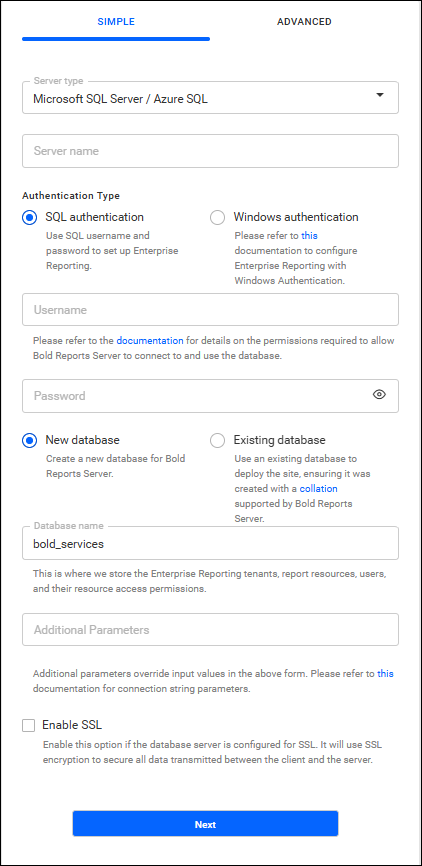Viewport: 422px width, 866px height.
Task: Open the permissions documentation link
Action: (150, 341)
